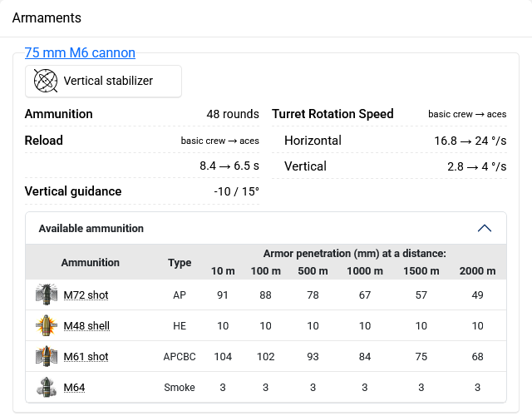Click the 2000 m distance column header
This screenshot has width=532, height=416.
477,271
